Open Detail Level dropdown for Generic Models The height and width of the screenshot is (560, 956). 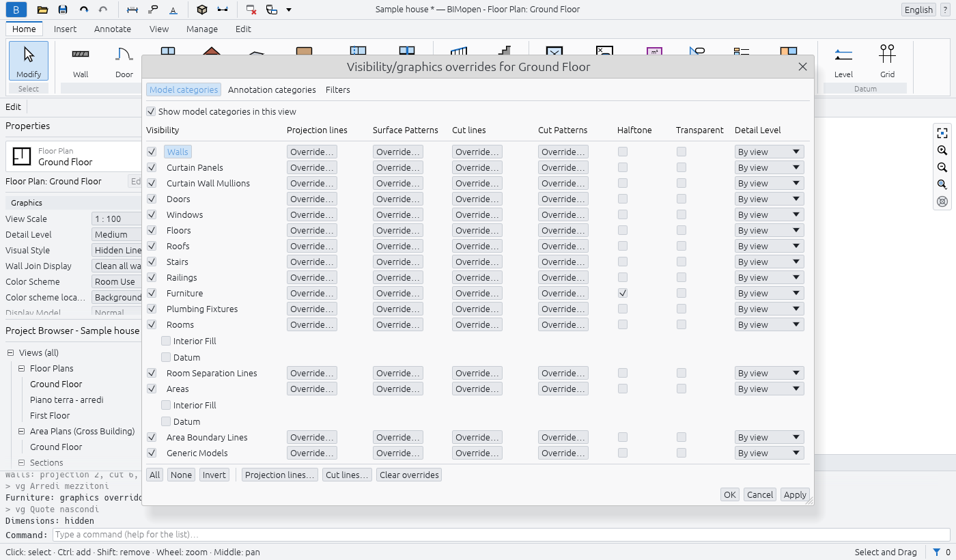pos(770,453)
